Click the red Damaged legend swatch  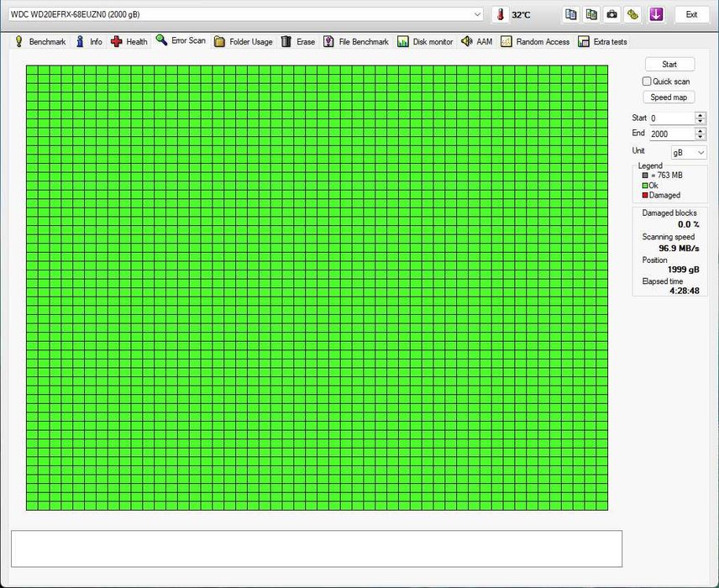click(x=645, y=196)
